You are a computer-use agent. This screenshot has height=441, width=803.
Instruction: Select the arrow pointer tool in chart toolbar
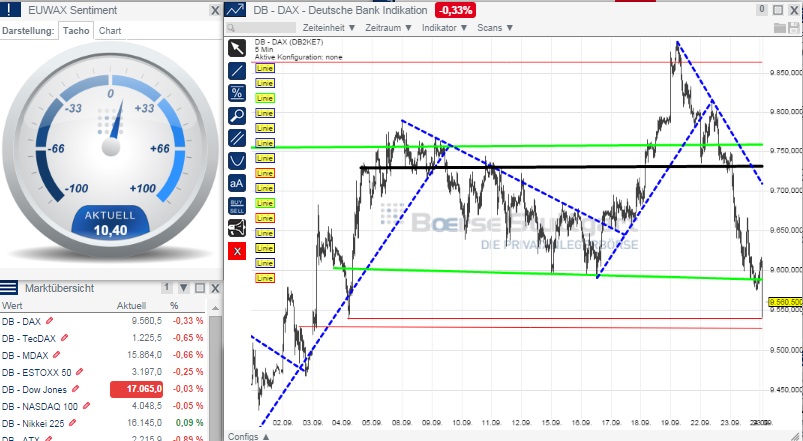coord(237,48)
